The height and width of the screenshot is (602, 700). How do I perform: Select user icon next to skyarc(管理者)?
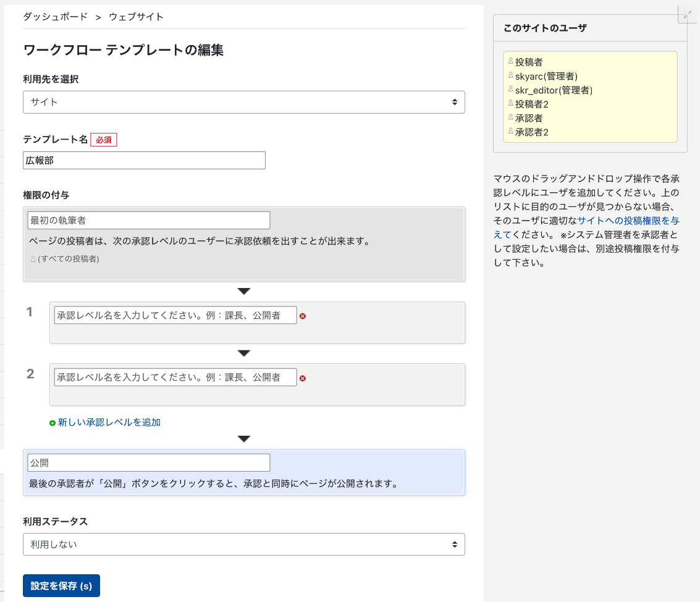[x=511, y=75]
